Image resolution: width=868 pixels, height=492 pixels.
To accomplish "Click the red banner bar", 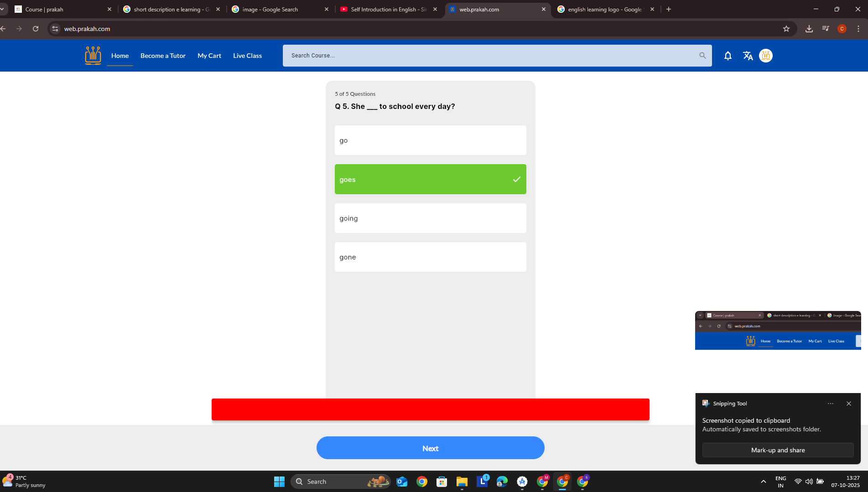I will [430, 409].
